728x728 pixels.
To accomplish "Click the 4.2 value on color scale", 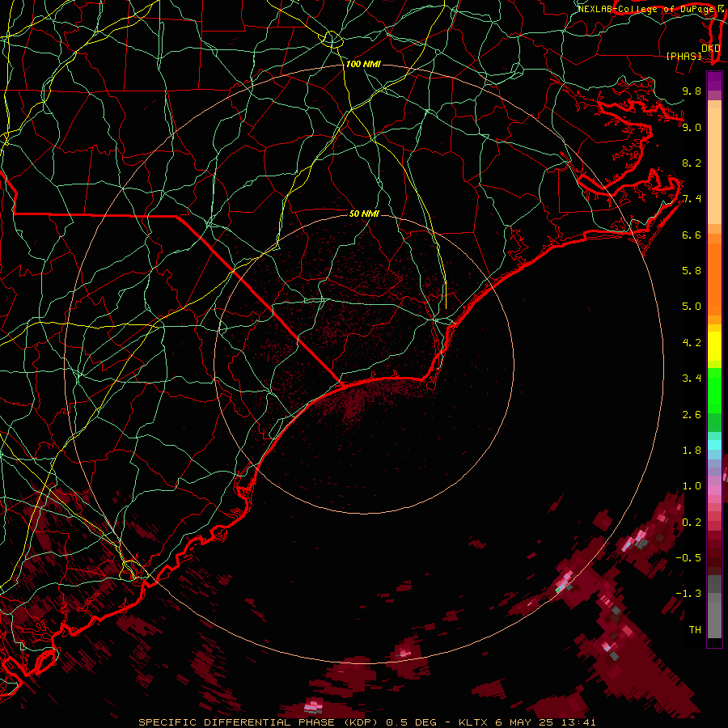I will (x=692, y=343).
